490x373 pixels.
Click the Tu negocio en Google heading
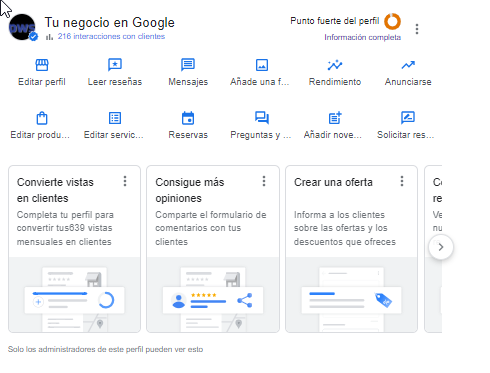click(109, 22)
